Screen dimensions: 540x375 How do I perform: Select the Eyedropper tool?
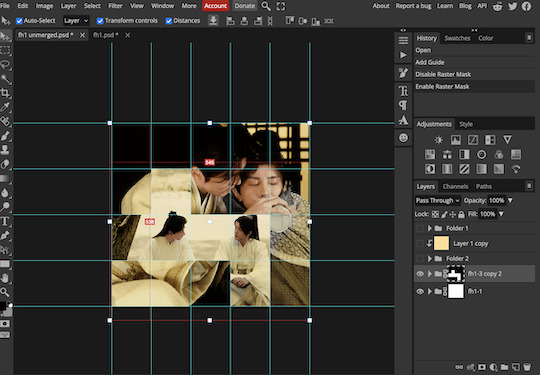point(6,107)
